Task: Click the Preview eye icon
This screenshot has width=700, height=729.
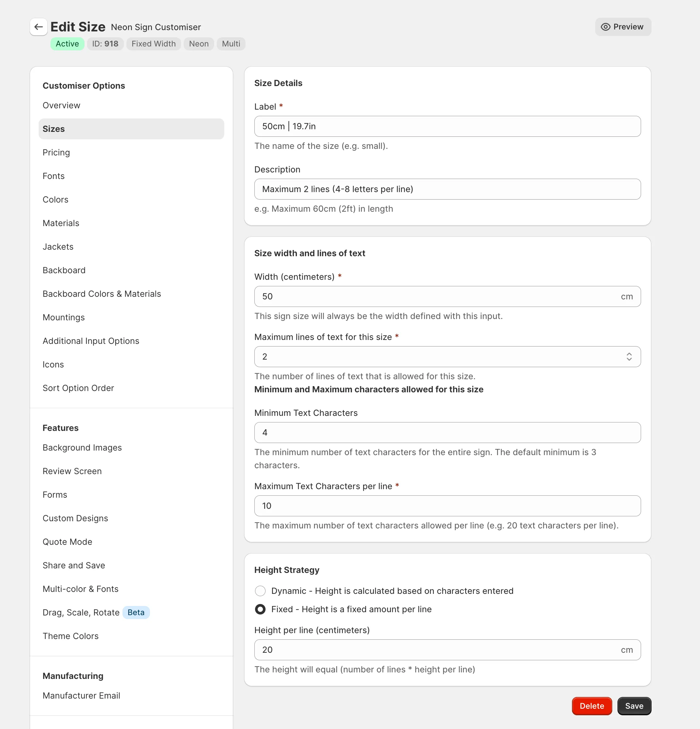Action: [x=606, y=27]
